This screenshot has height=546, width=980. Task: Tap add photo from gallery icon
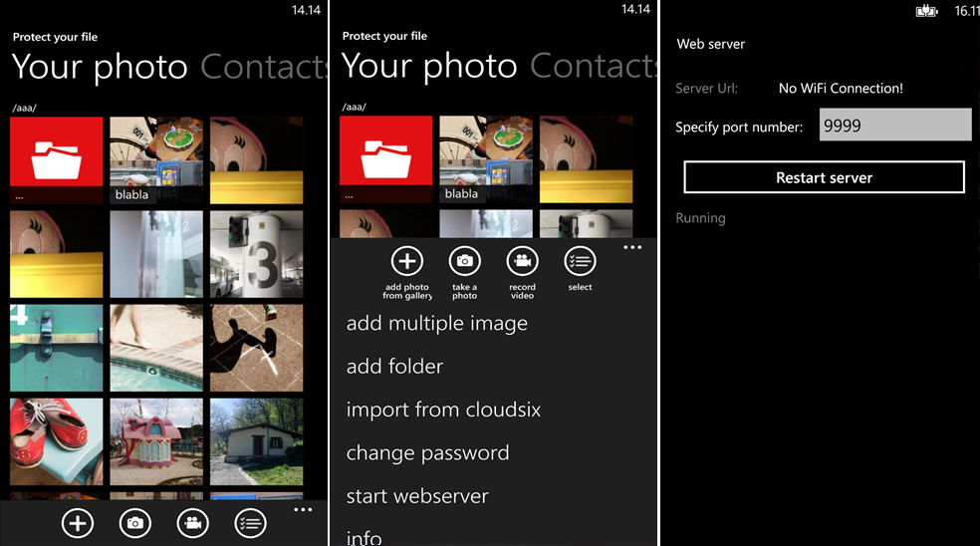coord(407,261)
